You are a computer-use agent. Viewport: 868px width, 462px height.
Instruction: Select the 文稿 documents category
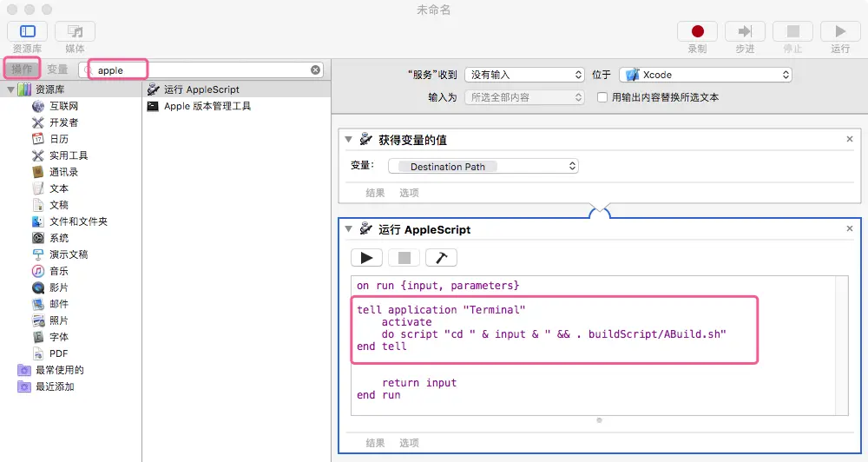pos(50,205)
